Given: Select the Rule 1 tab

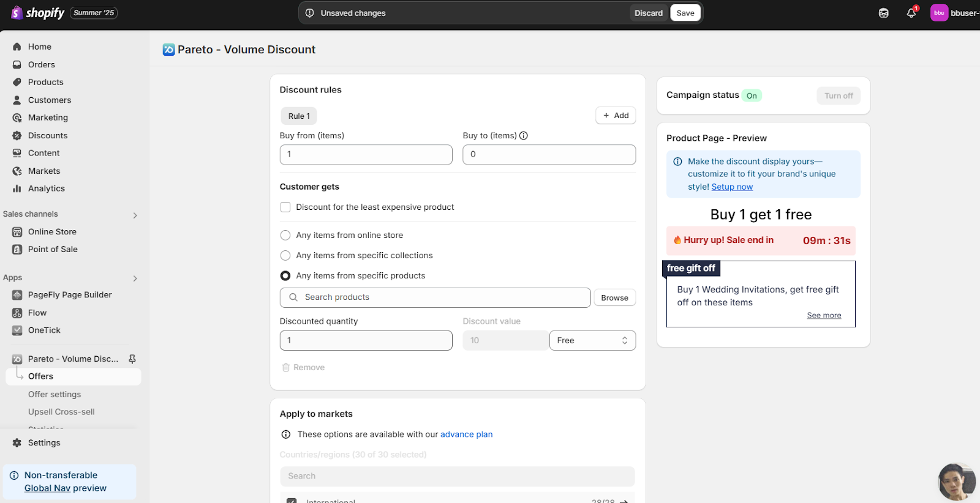Looking at the screenshot, I should click(299, 116).
